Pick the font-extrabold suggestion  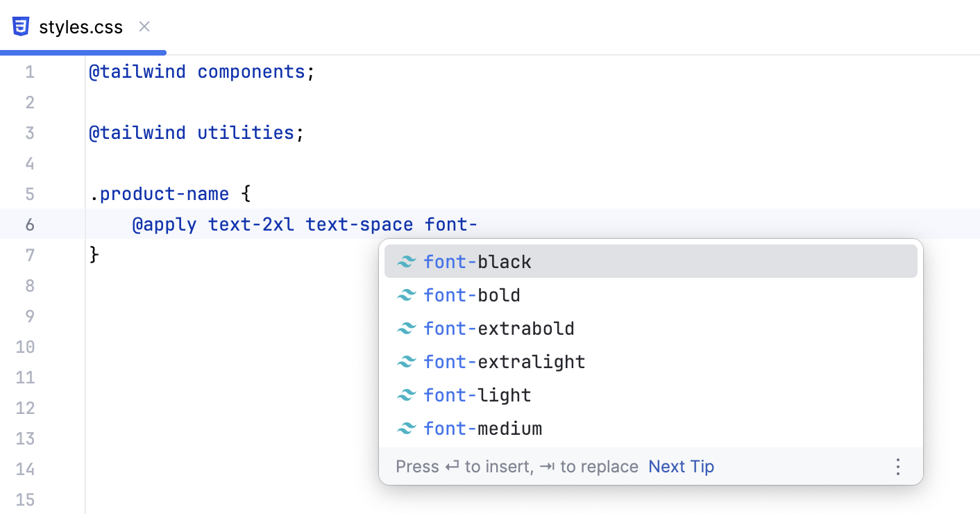(499, 329)
